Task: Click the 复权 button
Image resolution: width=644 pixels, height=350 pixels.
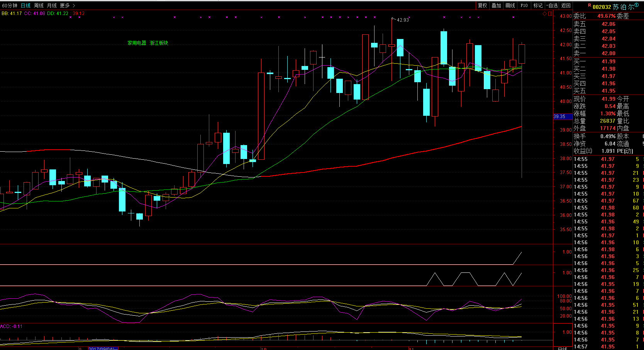Action: tap(483, 5)
